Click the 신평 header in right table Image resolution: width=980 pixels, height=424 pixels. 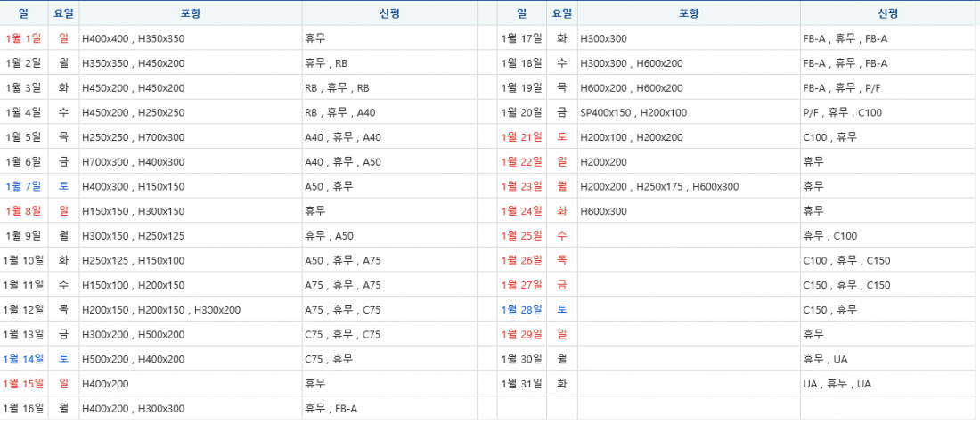coord(887,13)
